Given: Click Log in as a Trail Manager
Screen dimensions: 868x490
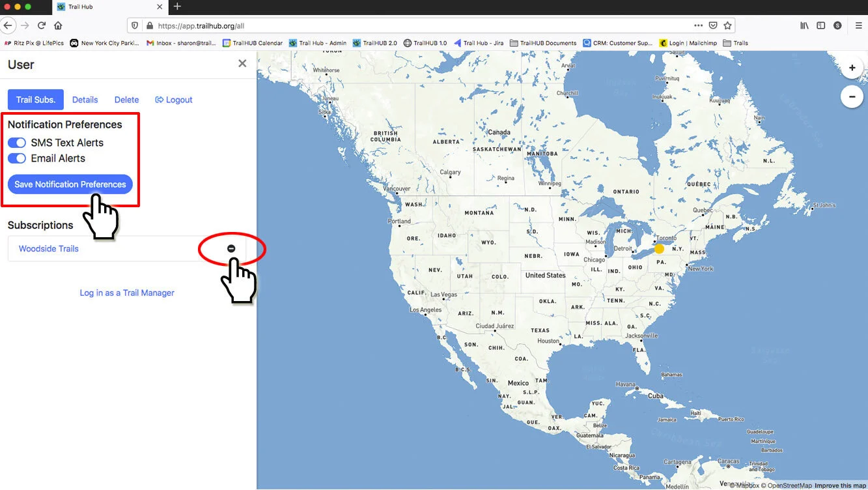Looking at the screenshot, I should pos(127,293).
